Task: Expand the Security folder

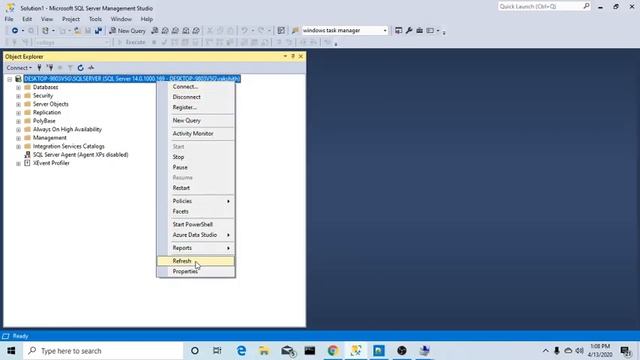Action: (x=18, y=96)
